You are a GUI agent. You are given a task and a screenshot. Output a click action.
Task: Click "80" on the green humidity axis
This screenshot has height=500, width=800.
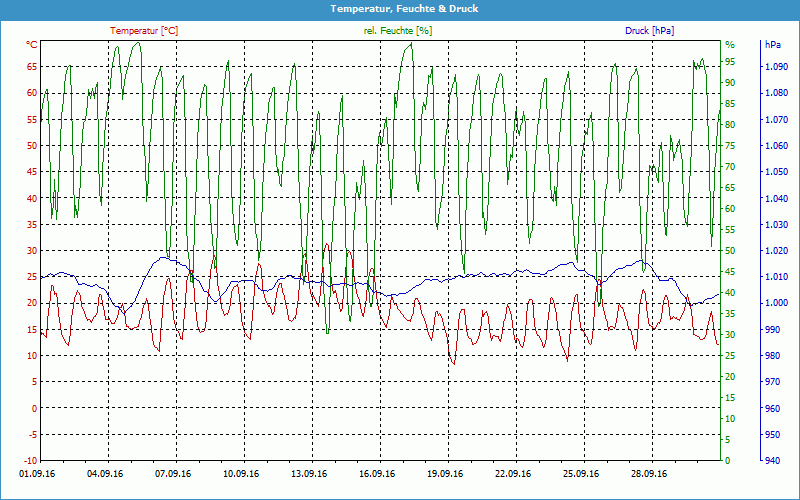730,124
